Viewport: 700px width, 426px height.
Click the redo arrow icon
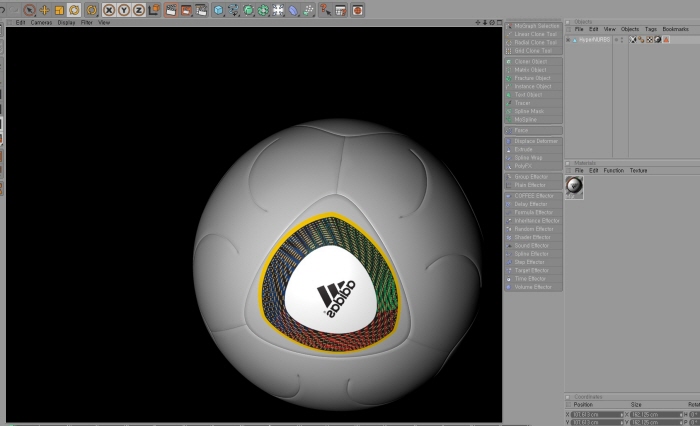14,10
